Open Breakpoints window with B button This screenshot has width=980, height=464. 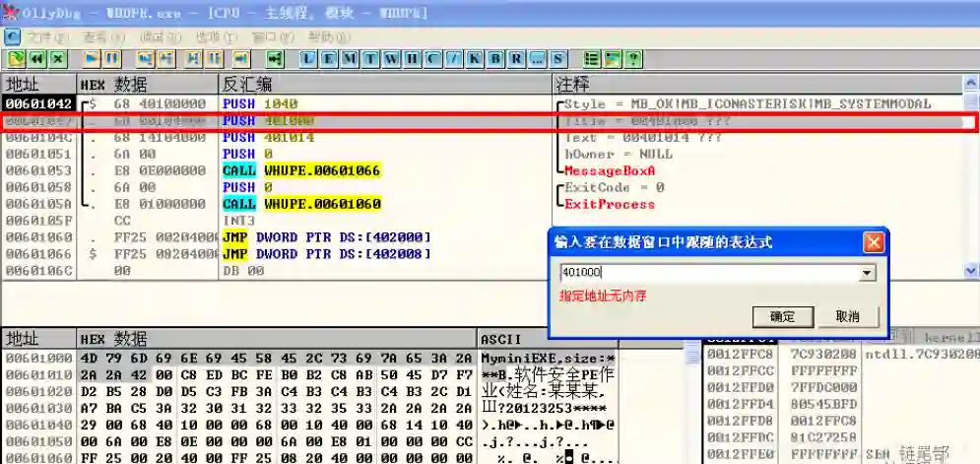(x=495, y=59)
